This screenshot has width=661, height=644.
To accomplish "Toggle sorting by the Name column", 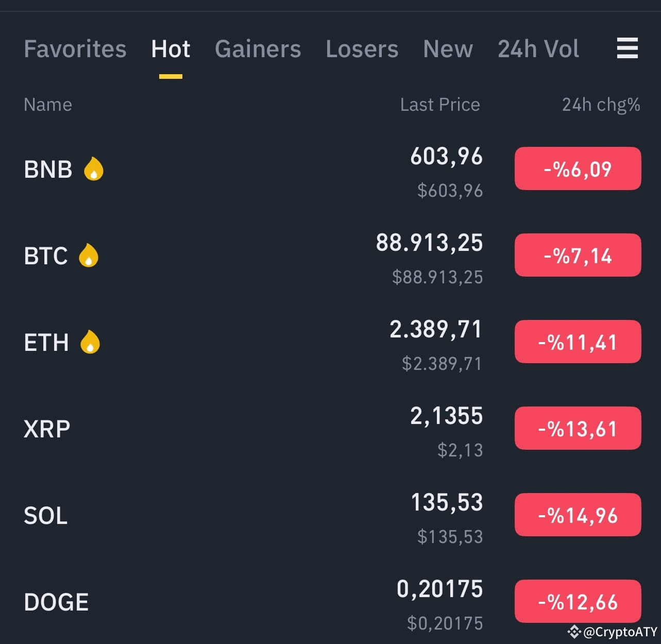I will [x=47, y=105].
